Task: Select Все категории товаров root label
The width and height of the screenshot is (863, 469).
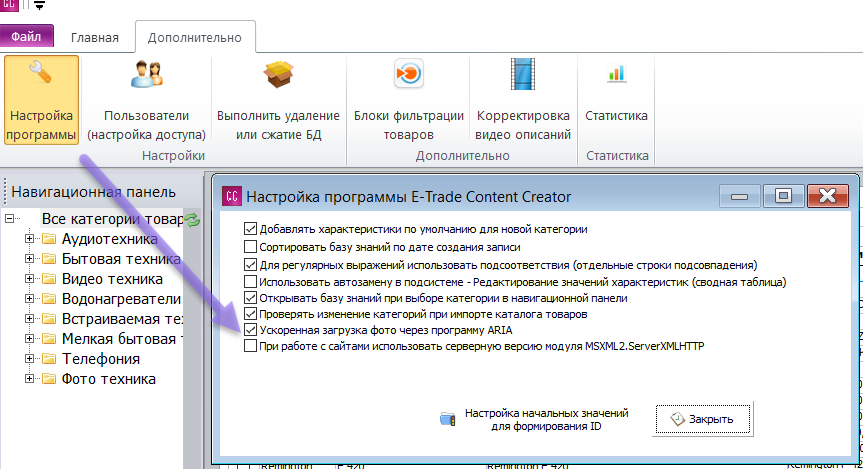Action: point(112,219)
